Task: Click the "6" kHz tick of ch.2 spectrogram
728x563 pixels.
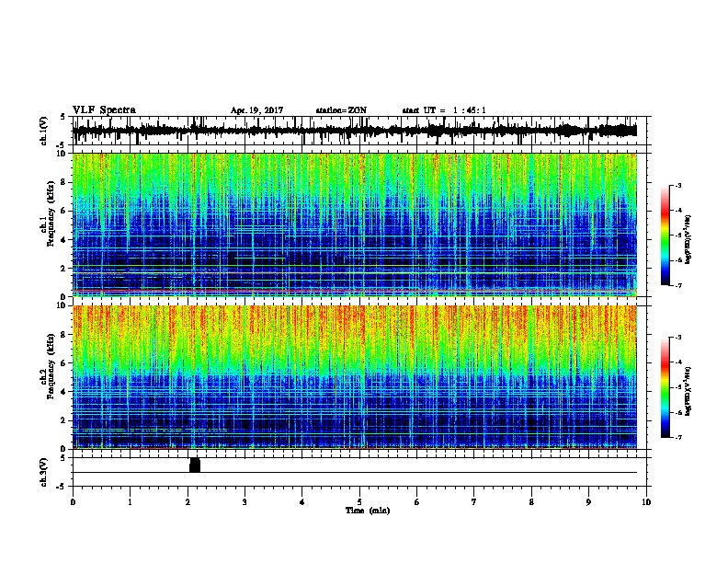Action: 64,363
